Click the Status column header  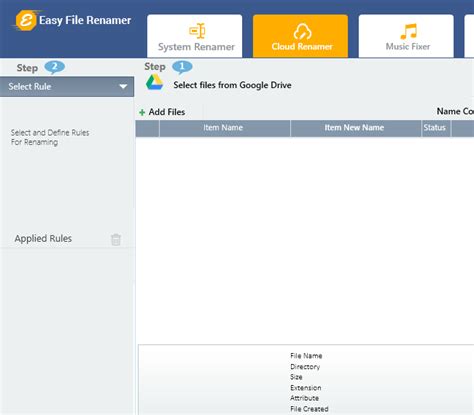tap(436, 128)
